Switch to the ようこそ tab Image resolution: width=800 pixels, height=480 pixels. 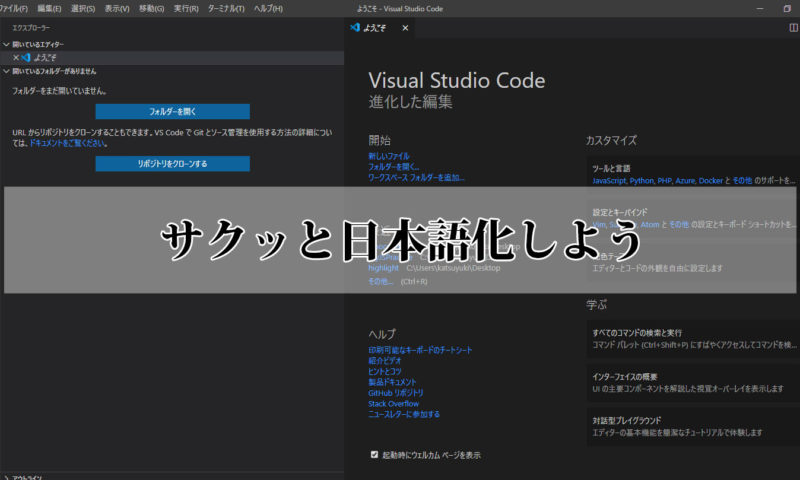(x=380, y=28)
